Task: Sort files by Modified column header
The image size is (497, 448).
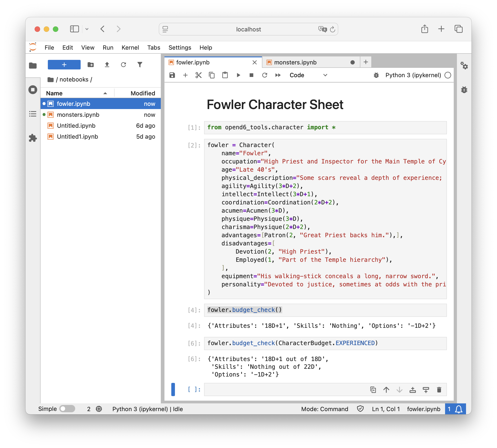Action: (137, 93)
